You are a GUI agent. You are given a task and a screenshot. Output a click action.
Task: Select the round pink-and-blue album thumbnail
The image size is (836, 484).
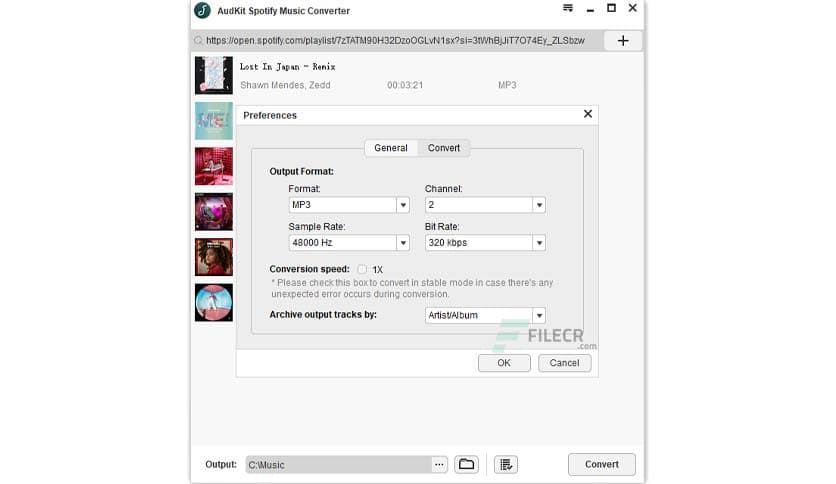(x=214, y=302)
